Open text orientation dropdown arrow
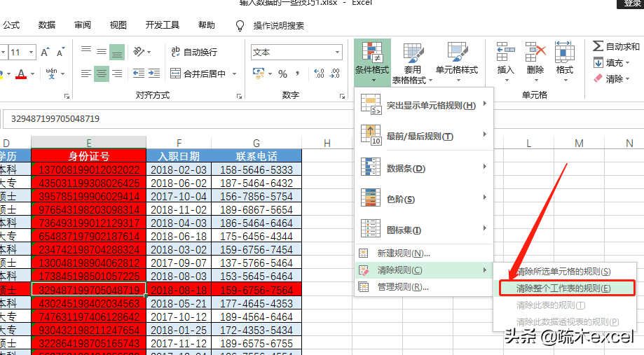644x355 pixels. click(149, 52)
